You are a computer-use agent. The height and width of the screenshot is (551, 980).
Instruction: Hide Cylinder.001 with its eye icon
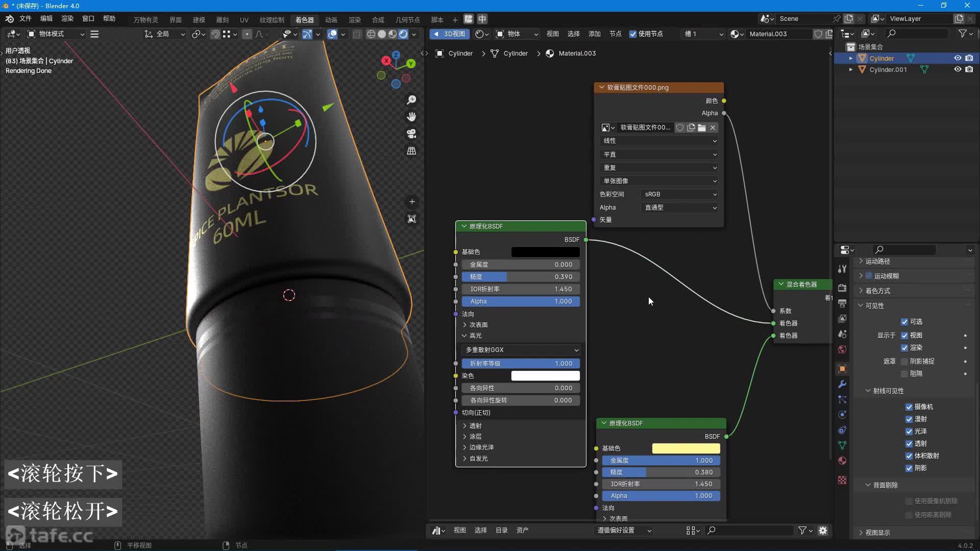pyautogui.click(x=958, y=69)
